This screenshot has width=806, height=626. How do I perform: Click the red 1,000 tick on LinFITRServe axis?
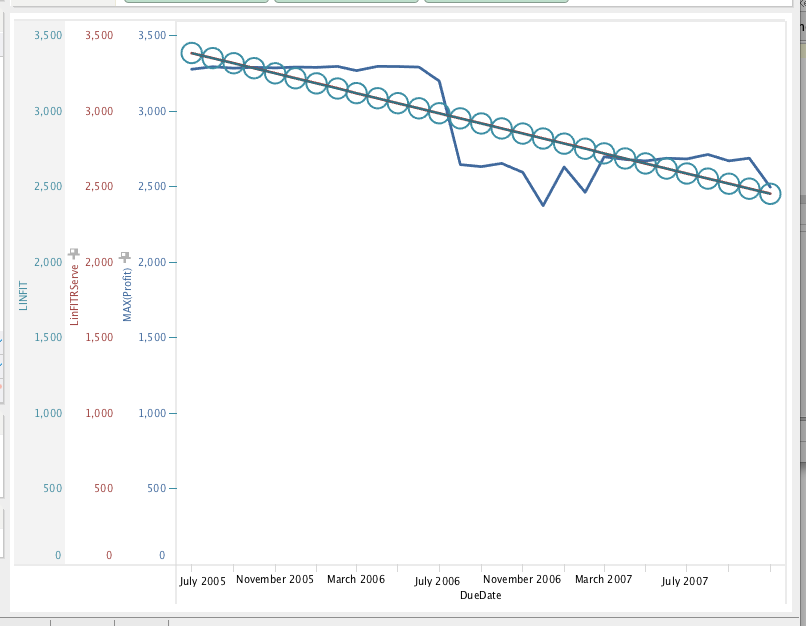[99, 413]
